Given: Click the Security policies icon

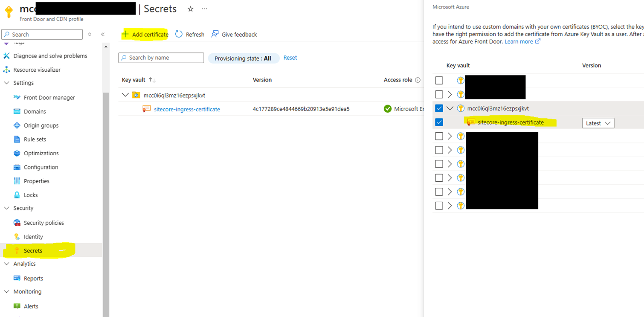Looking at the screenshot, I should (x=17, y=223).
